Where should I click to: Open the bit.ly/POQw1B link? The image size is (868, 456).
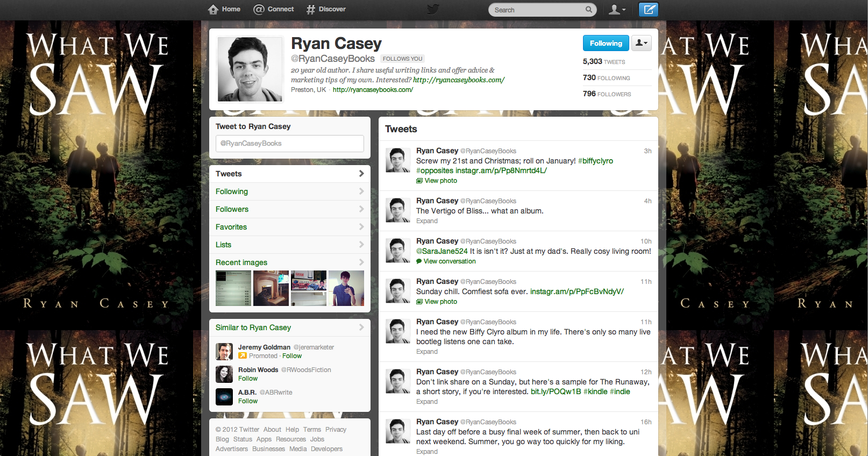[x=556, y=391]
